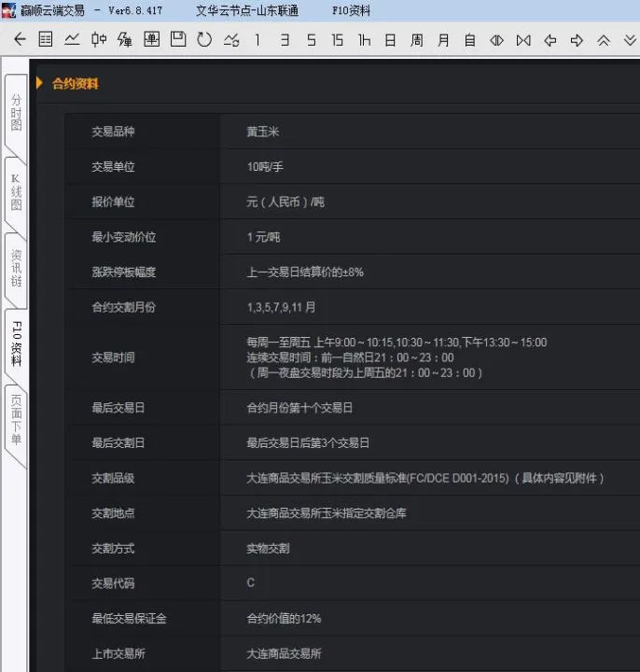This screenshot has height=672, width=640.
Task: Click the expand chart horizontally icon
Action: (x=496, y=40)
